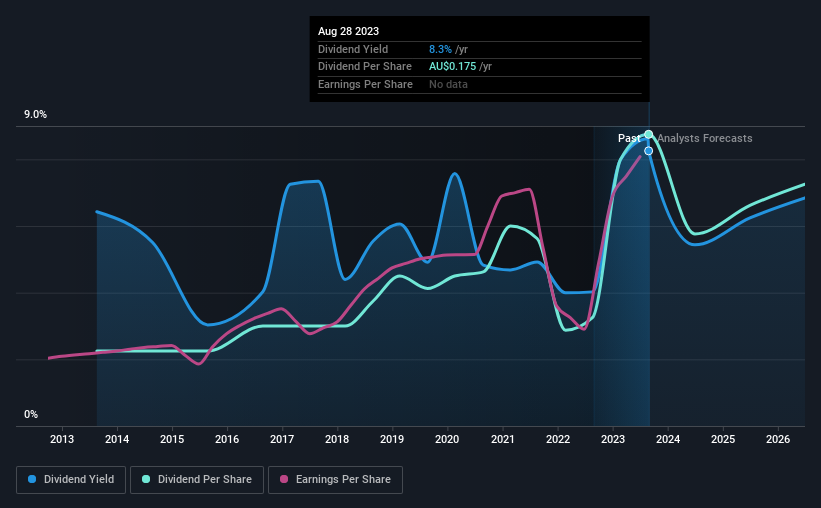This screenshot has height=508, width=821.
Task: Select the 2026 label on the x-axis
Action: click(x=778, y=439)
